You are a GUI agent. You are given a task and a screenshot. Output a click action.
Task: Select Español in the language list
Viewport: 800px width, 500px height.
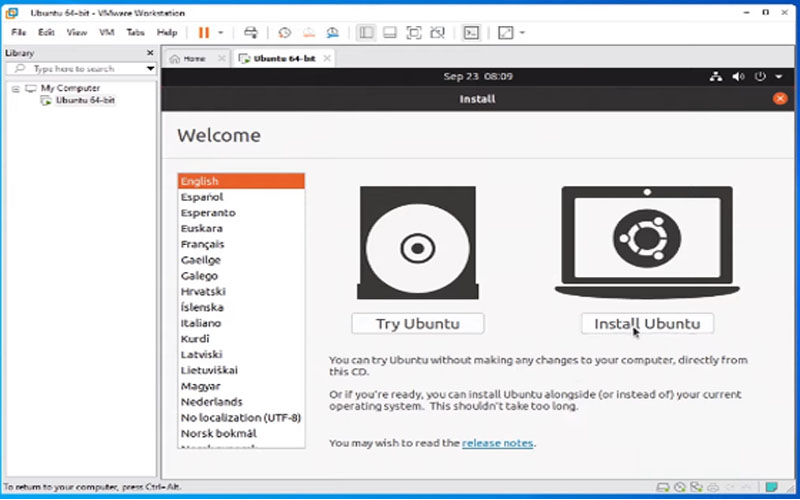pyautogui.click(x=241, y=197)
